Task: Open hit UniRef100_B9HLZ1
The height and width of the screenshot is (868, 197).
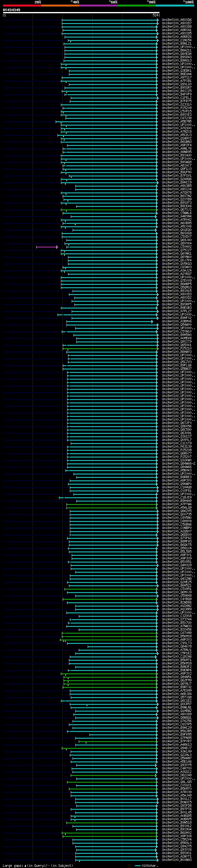Action: click(x=177, y=43)
